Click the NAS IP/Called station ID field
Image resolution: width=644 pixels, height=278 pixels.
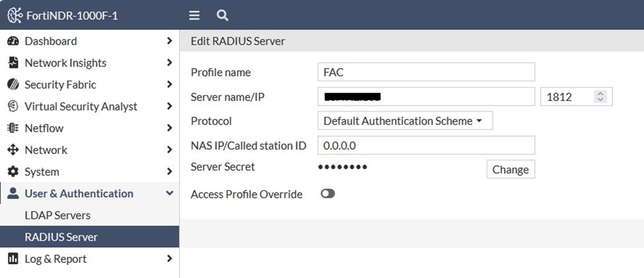point(426,145)
